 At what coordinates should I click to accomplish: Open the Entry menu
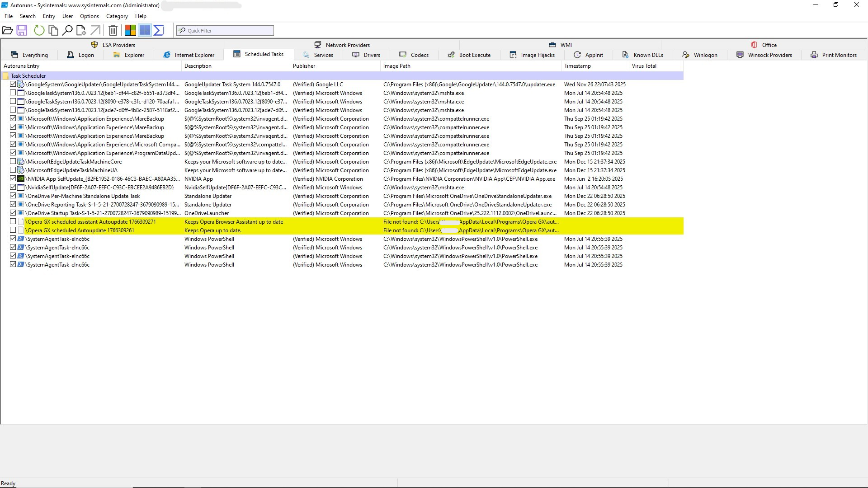pyautogui.click(x=49, y=16)
